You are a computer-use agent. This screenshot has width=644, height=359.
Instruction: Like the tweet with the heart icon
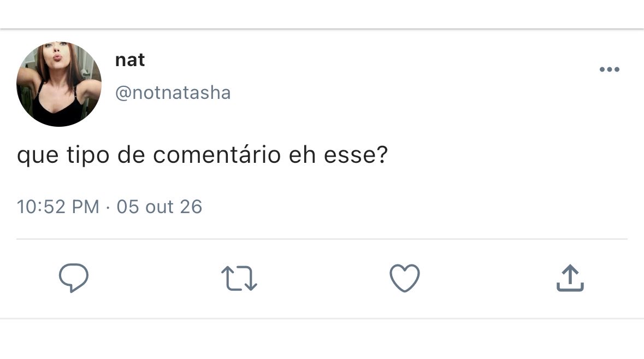(x=405, y=278)
